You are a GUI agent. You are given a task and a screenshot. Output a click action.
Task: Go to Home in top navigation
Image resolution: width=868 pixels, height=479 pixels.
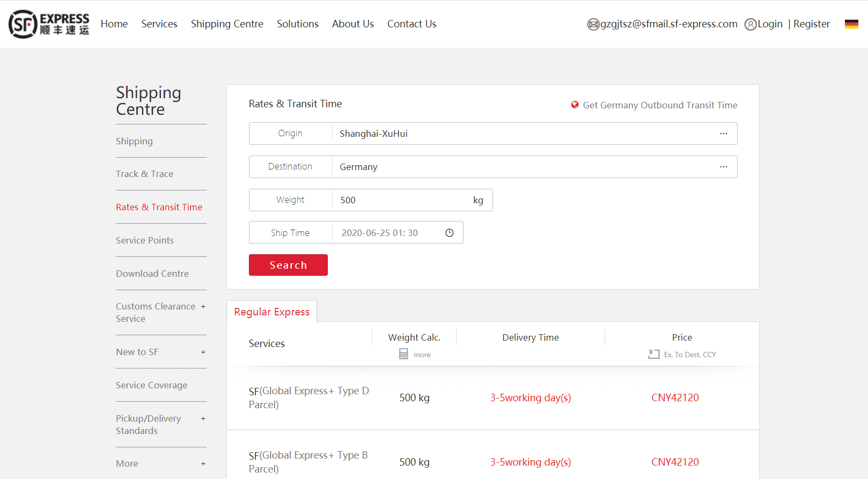click(x=114, y=24)
